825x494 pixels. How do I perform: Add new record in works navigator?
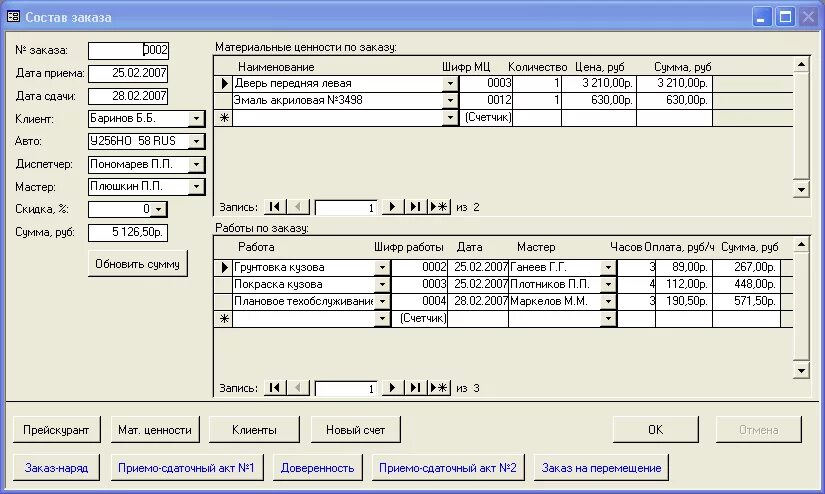pyautogui.click(x=439, y=388)
